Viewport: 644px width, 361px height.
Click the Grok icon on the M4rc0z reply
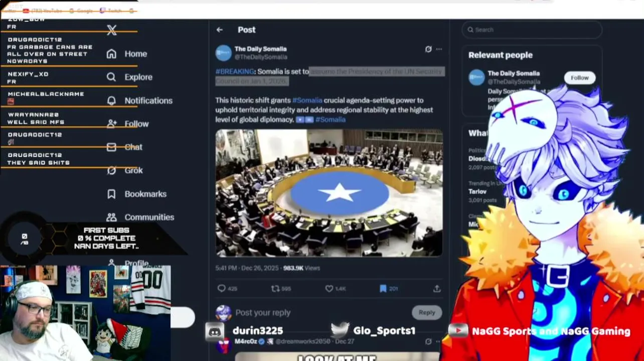click(x=428, y=341)
